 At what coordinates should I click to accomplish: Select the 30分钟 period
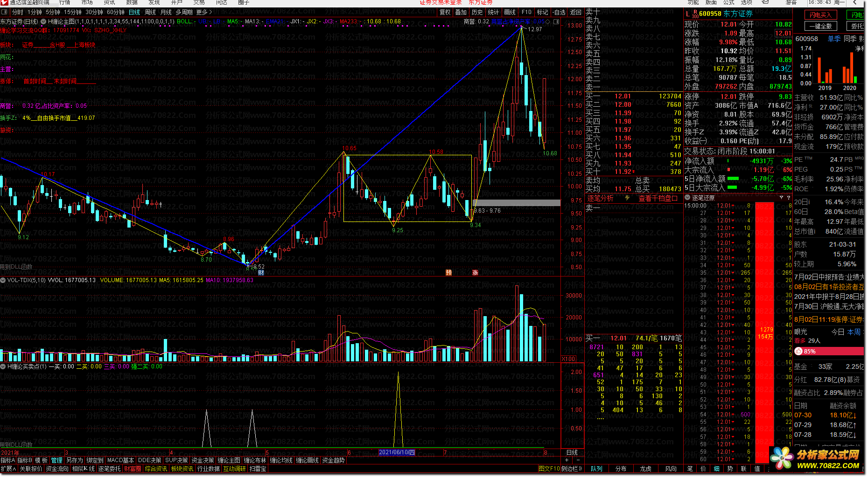click(x=94, y=12)
